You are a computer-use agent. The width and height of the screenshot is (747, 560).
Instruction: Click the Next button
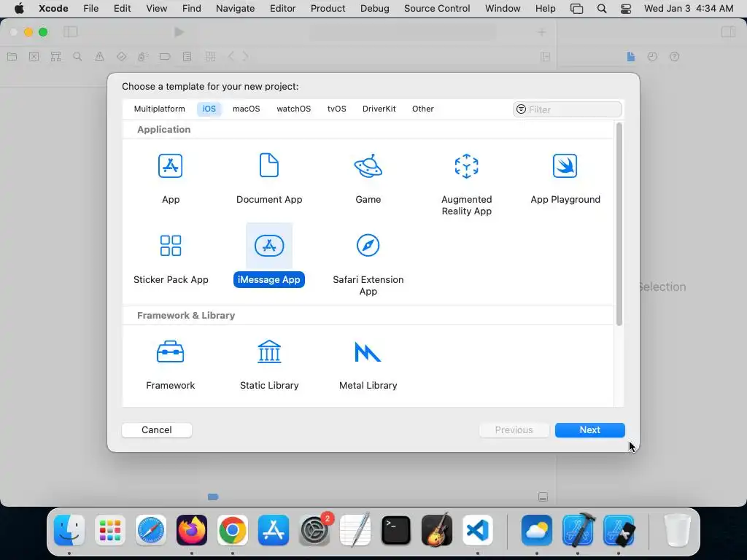click(x=589, y=430)
